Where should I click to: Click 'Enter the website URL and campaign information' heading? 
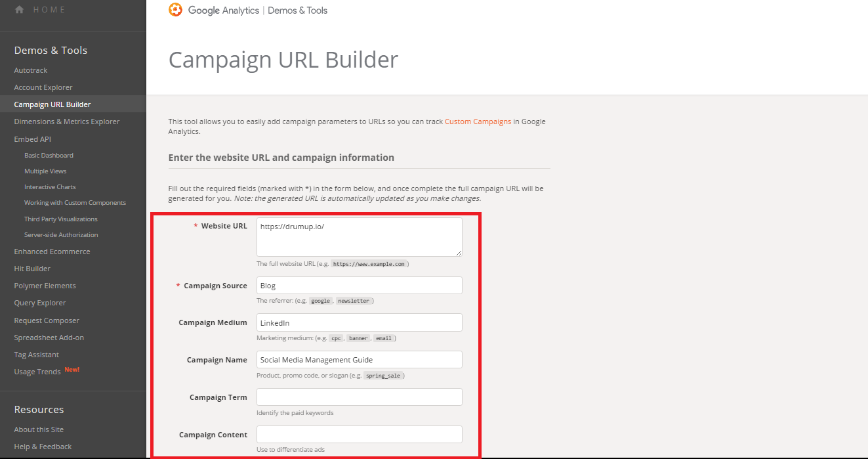pos(281,158)
